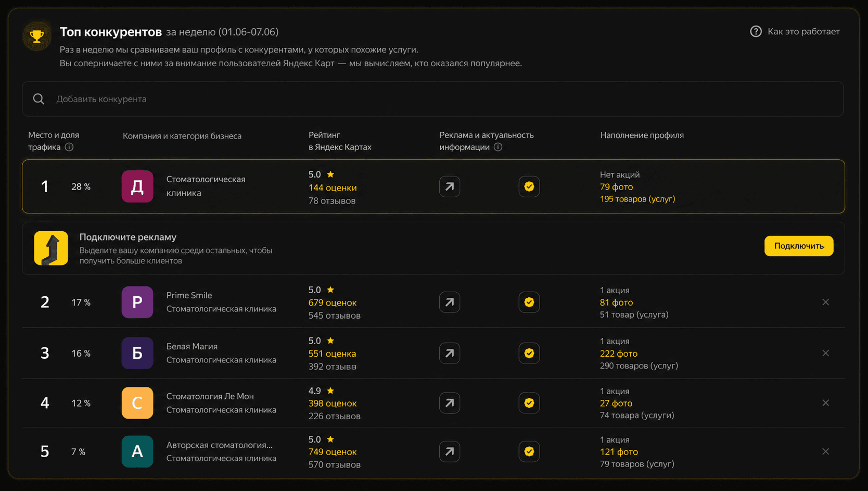Remove Белая Магия from competitors
The image size is (868, 491).
point(826,353)
